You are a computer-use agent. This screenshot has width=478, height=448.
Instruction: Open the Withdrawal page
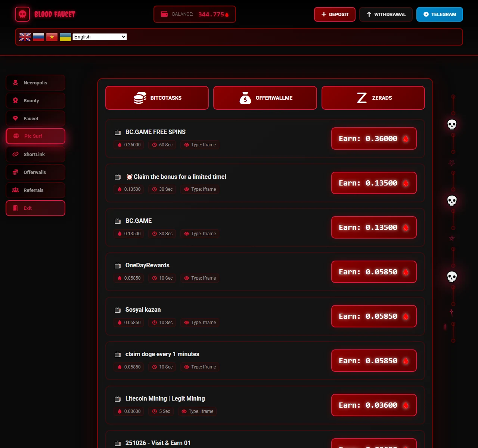[x=386, y=14]
